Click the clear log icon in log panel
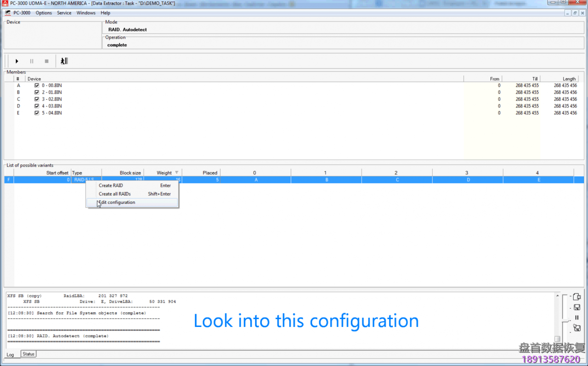 pyautogui.click(x=577, y=297)
